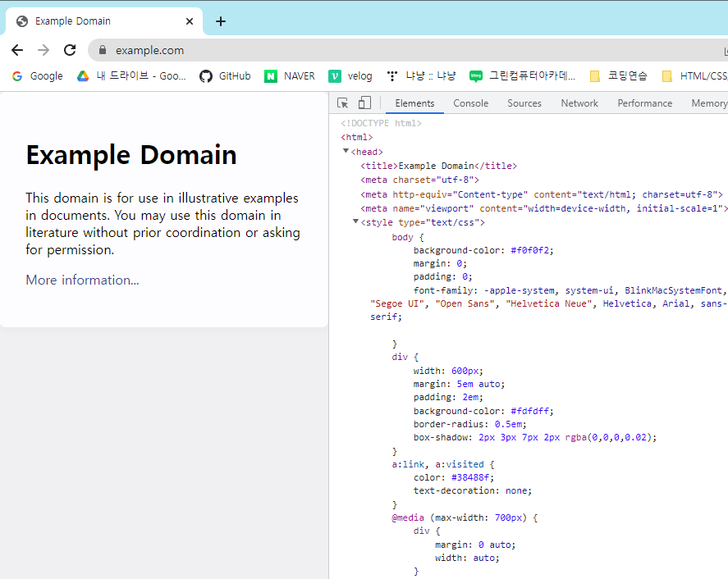Click the browser back arrow
This screenshot has height=579, width=728.
click(x=17, y=50)
